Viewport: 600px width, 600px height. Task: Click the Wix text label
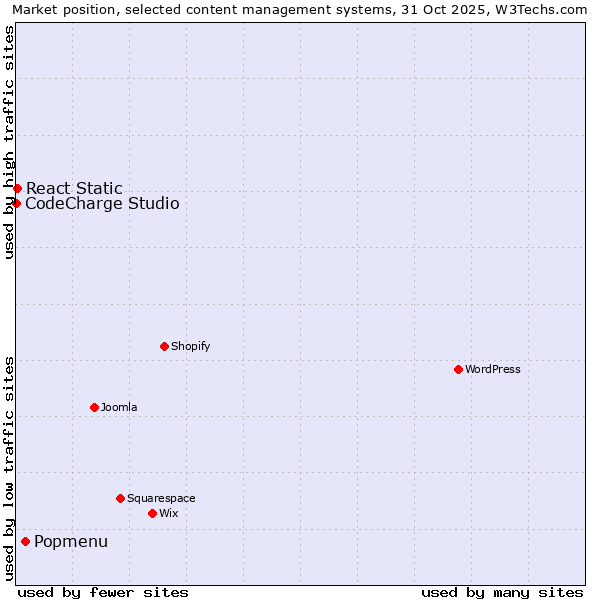pyautogui.click(x=168, y=513)
